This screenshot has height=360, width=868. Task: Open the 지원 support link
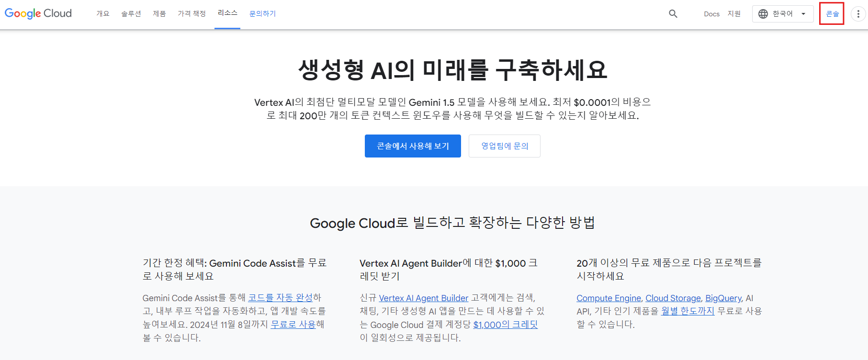pos(734,14)
